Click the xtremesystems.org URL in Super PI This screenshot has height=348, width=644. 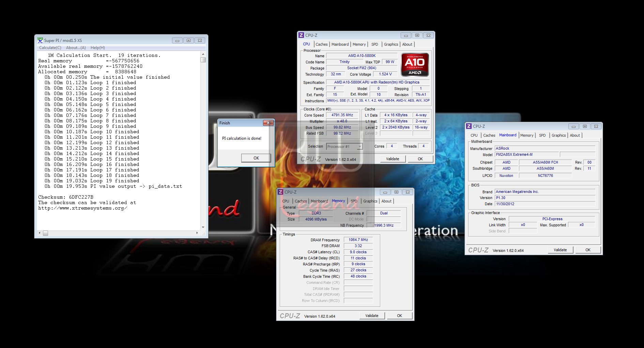pos(83,208)
